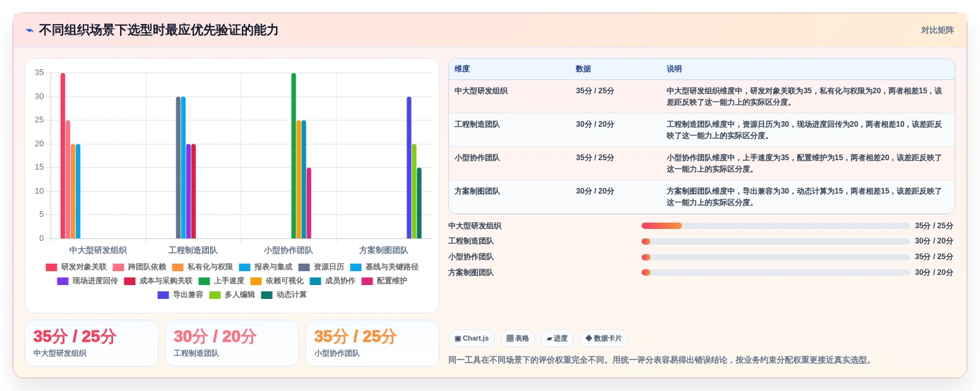The image size is (980, 391).
Task: Toggle the 成本与采购关联 legend item
Action: point(158,281)
